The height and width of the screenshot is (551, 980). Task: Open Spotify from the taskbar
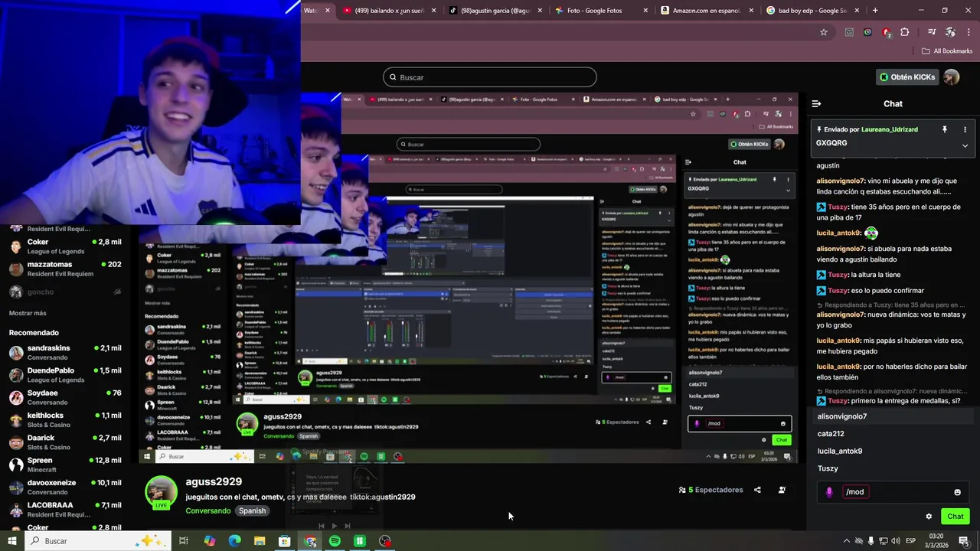[x=335, y=541]
